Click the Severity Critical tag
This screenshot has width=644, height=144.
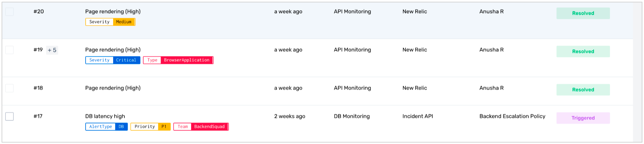(x=113, y=60)
